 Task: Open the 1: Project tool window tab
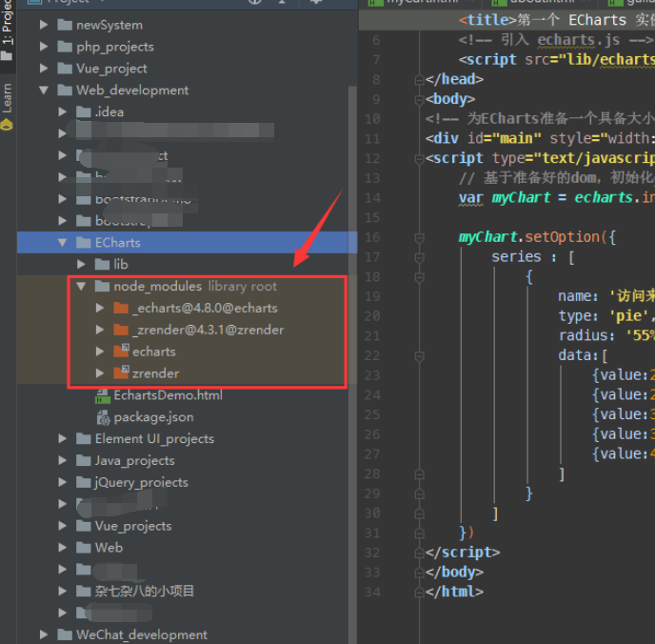click(x=7, y=30)
